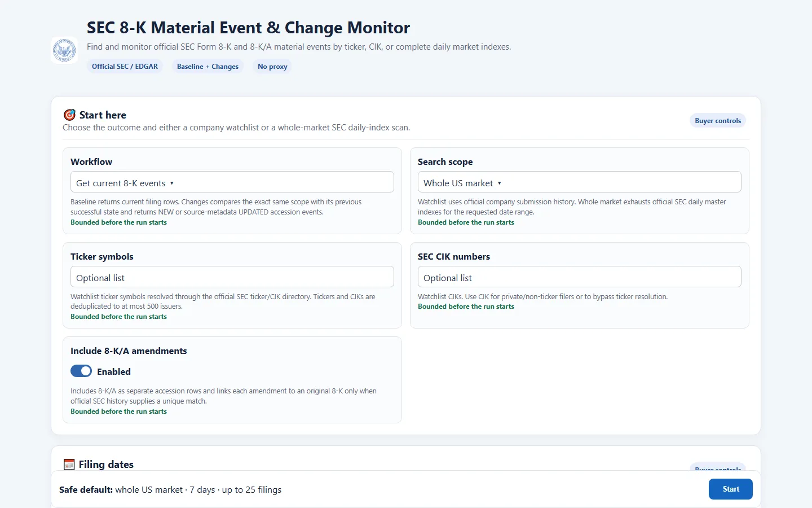Click the subtitle beginning Find and monitor official SEC

[x=299, y=47]
